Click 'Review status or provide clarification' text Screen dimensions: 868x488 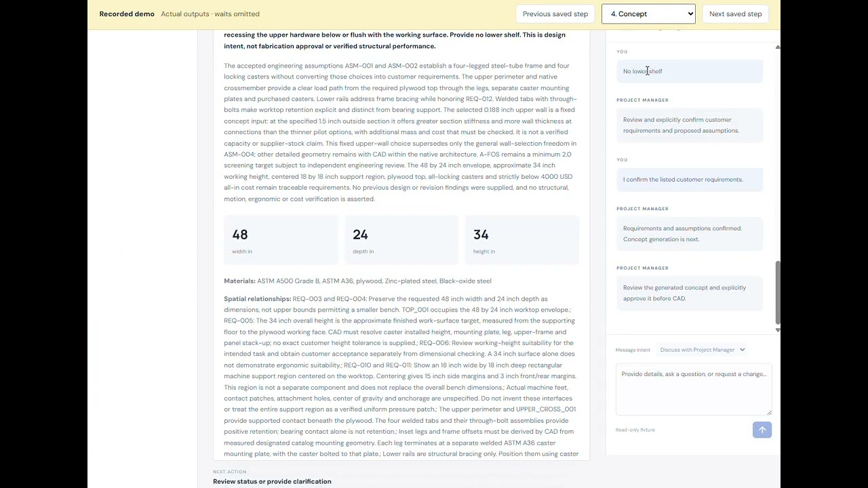coord(272,481)
